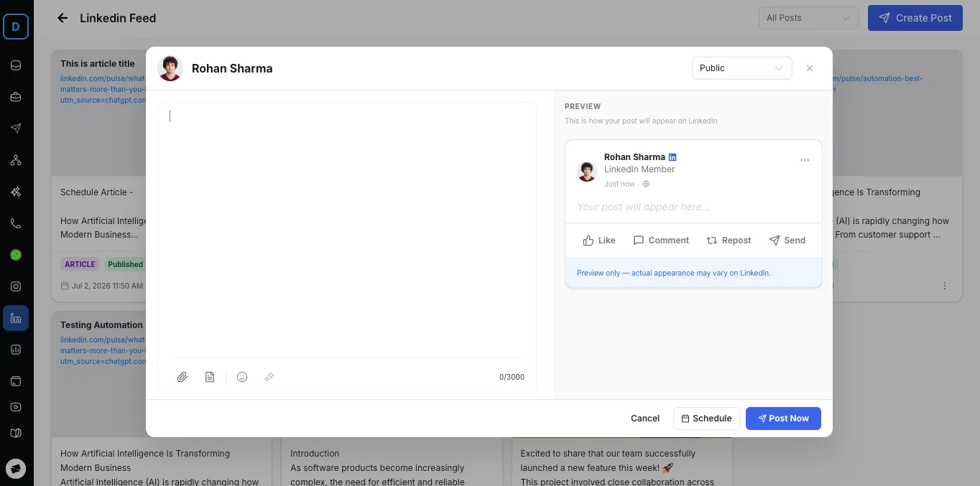
Task: Open the inbox icon in the sidebar
Action: tap(16, 65)
